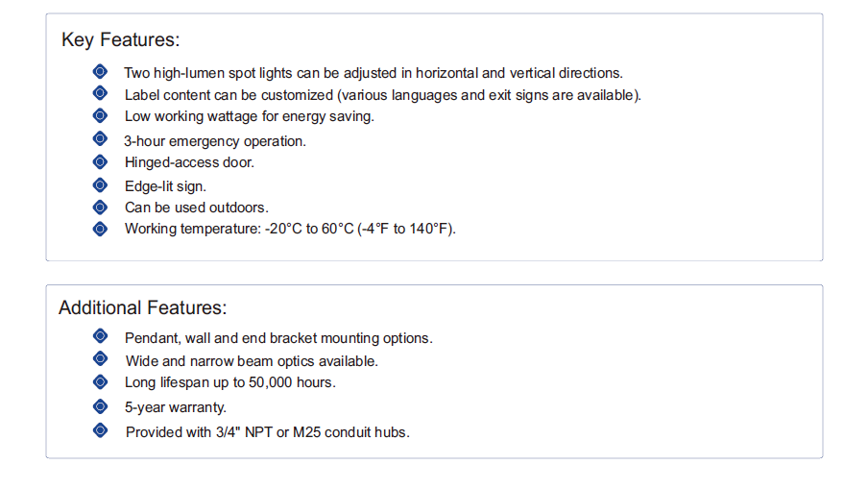
Task: Click the 'Additional Features:' heading
Action: pyautogui.click(x=143, y=307)
